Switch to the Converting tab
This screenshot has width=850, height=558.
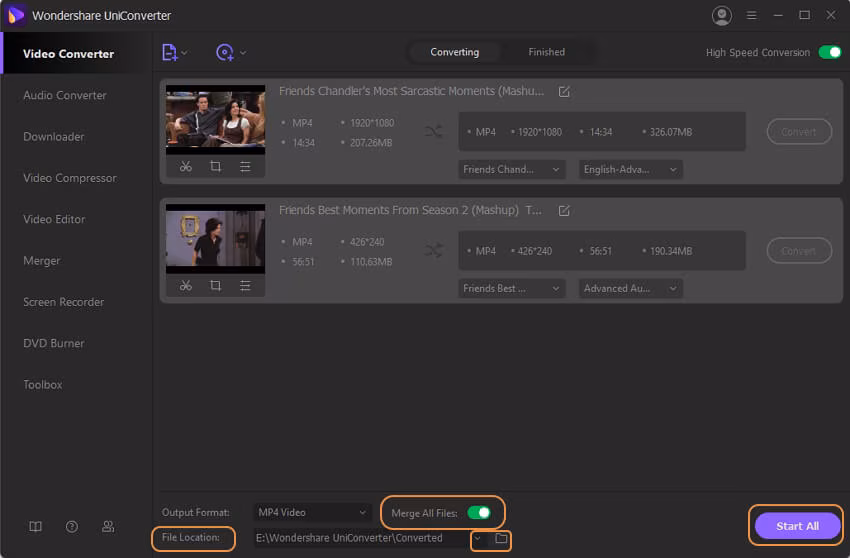click(x=454, y=52)
